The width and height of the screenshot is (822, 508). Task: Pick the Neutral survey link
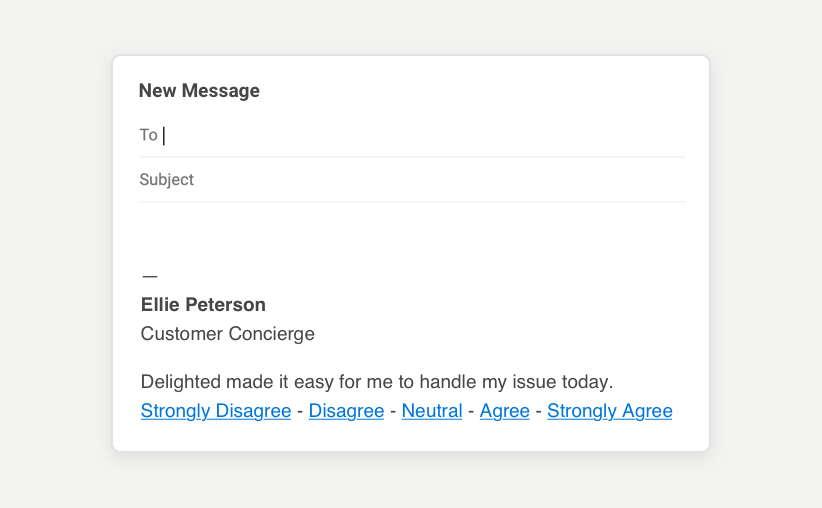(432, 411)
